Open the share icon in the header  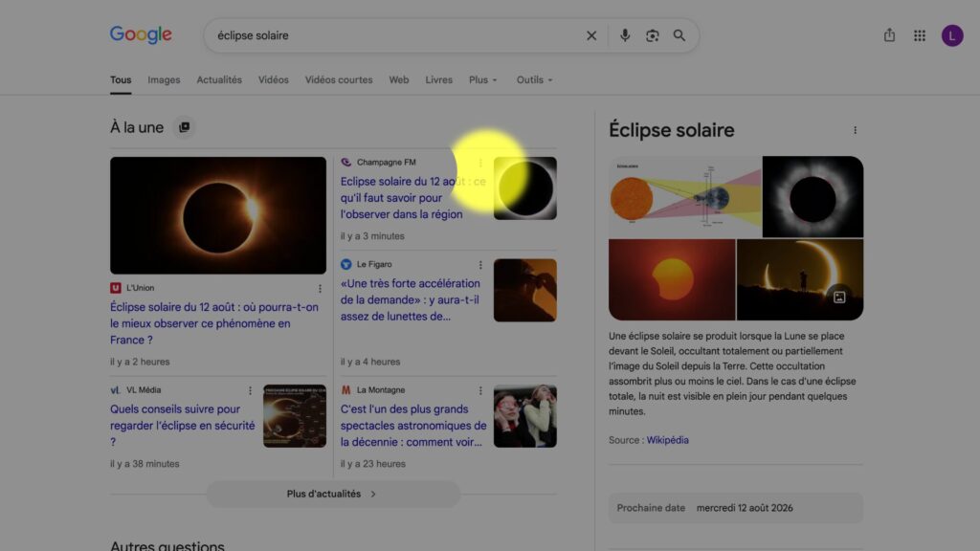coord(889,35)
